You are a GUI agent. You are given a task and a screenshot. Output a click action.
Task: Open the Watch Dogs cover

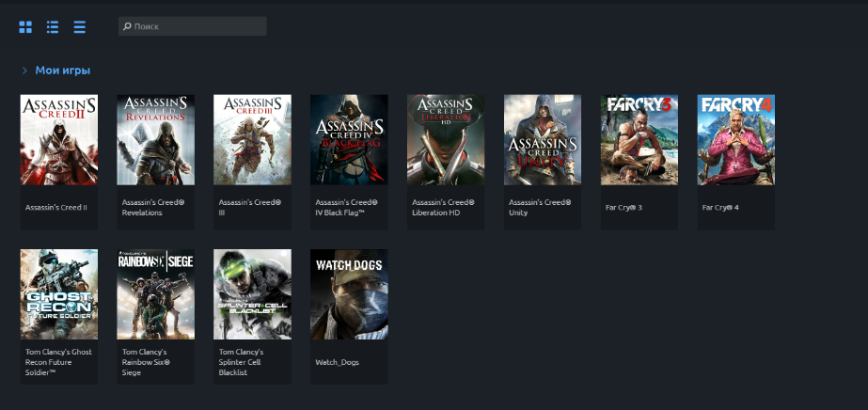click(x=349, y=294)
